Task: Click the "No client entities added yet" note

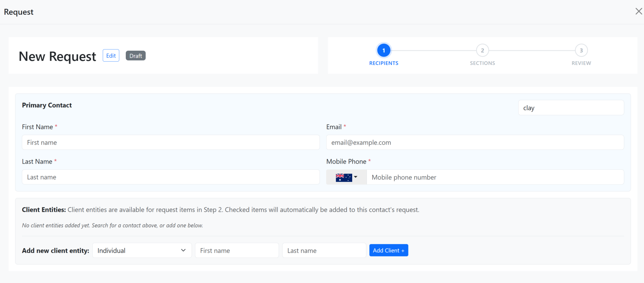Action: click(112, 225)
